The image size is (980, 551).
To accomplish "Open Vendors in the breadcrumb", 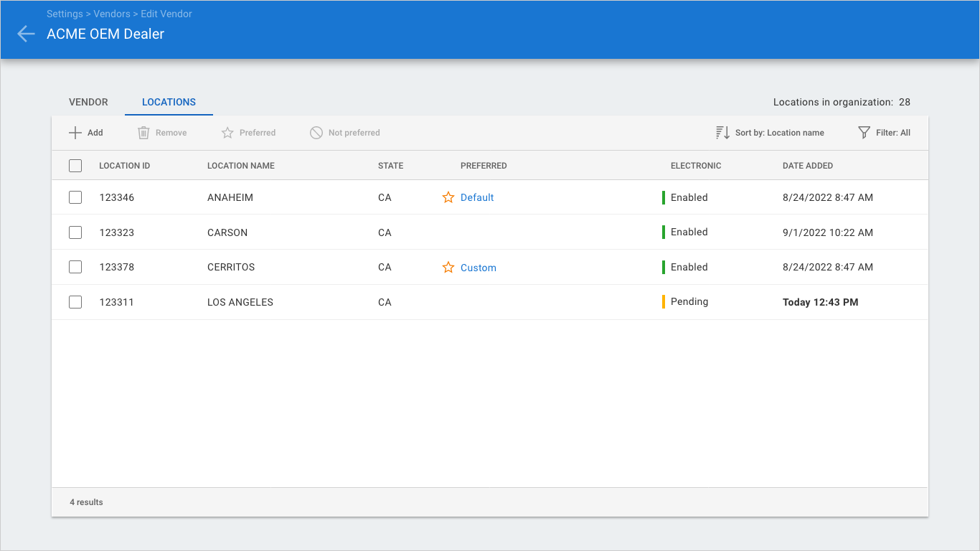I will [x=112, y=14].
